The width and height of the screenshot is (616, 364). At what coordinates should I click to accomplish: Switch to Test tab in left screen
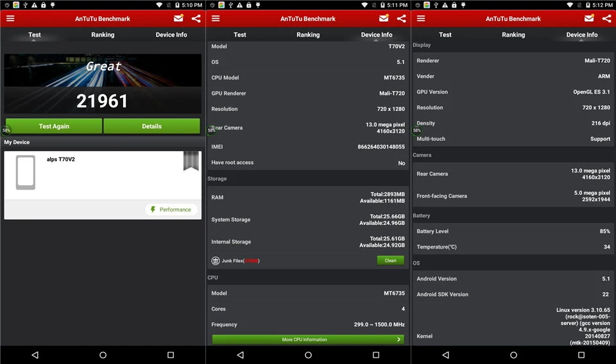[x=35, y=35]
